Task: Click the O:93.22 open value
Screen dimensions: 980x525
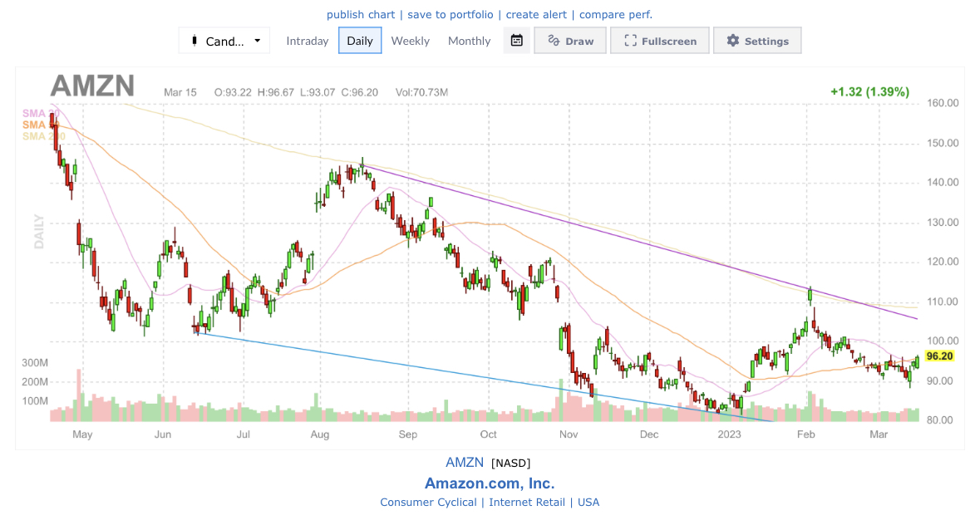Action: pyautogui.click(x=233, y=92)
